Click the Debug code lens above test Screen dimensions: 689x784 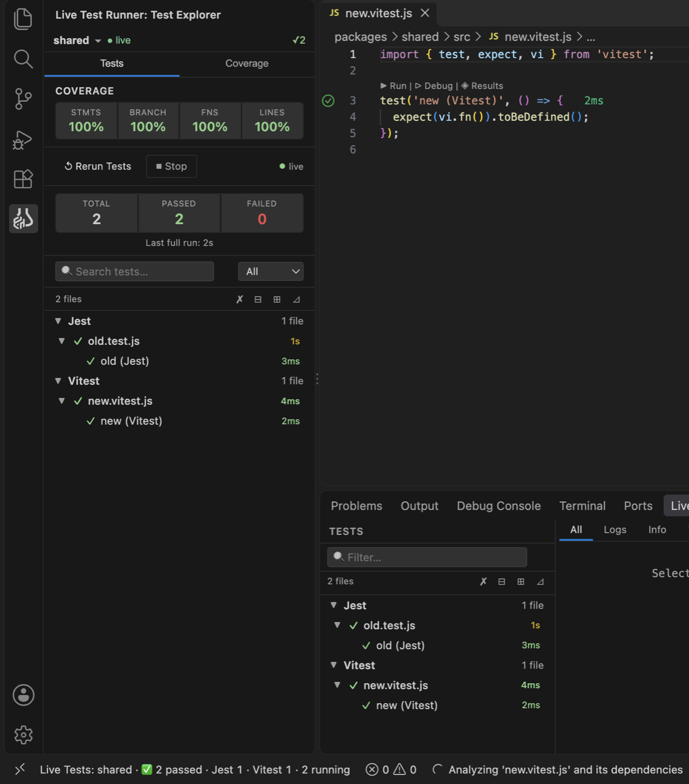[434, 86]
